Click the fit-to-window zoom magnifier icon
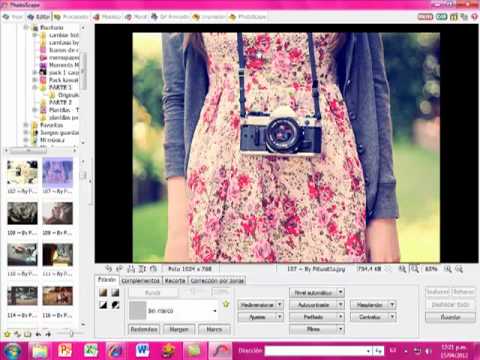The image size is (480, 360). [414, 269]
